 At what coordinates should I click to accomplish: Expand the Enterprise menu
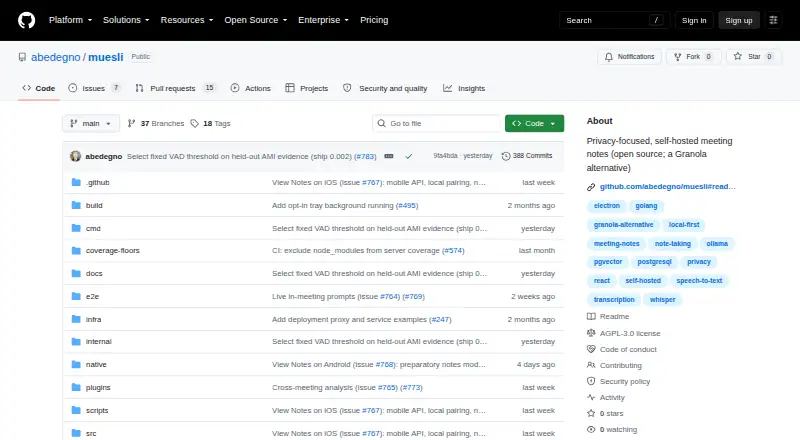point(323,20)
